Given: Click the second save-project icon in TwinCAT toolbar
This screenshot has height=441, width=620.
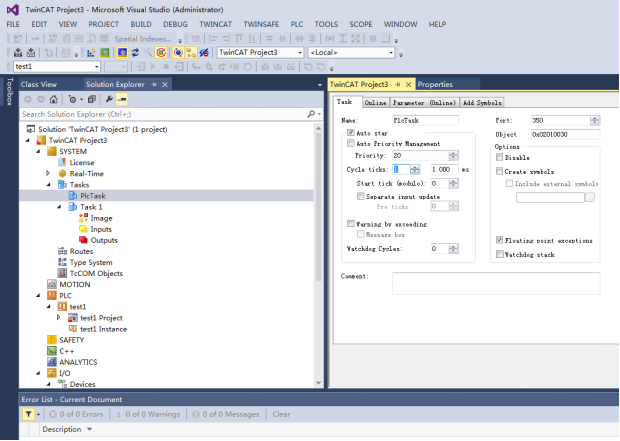Looking at the screenshot, I should point(31,53).
